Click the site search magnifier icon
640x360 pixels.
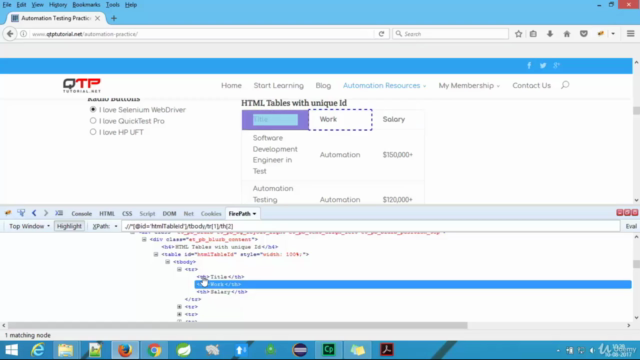565,85
